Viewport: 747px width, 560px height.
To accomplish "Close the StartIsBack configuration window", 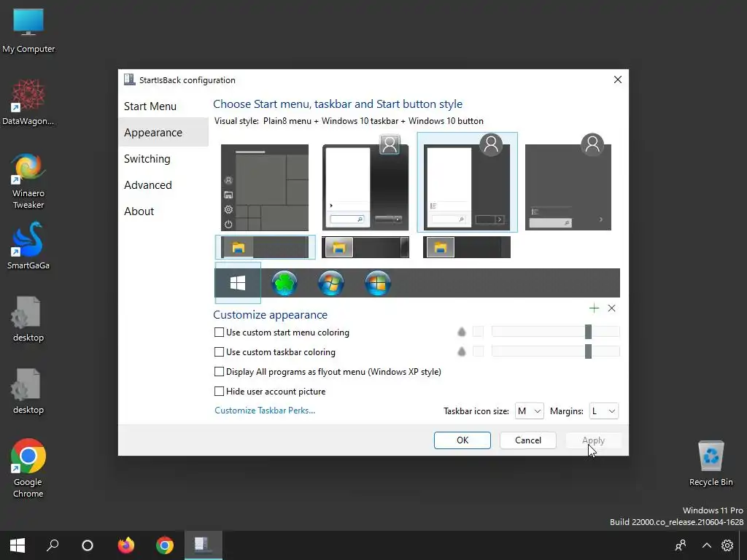I will point(617,79).
